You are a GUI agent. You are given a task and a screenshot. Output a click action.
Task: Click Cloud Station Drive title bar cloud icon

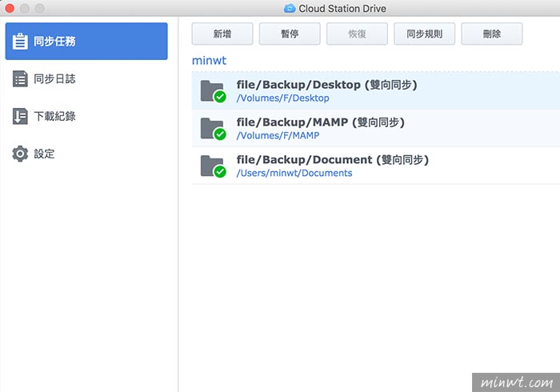tap(290, 8)
